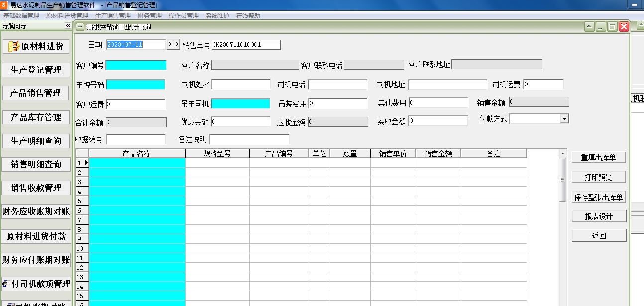Click the 备注说明 input field
Viewport: 644px width, 306px height.
249,139
